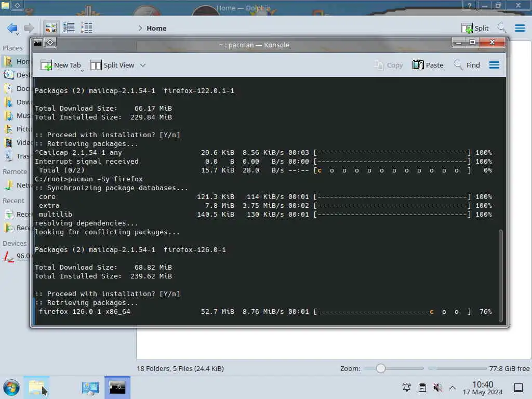
Task: Click the Konsole taskbar entry
Action: [x=117, y=388]
